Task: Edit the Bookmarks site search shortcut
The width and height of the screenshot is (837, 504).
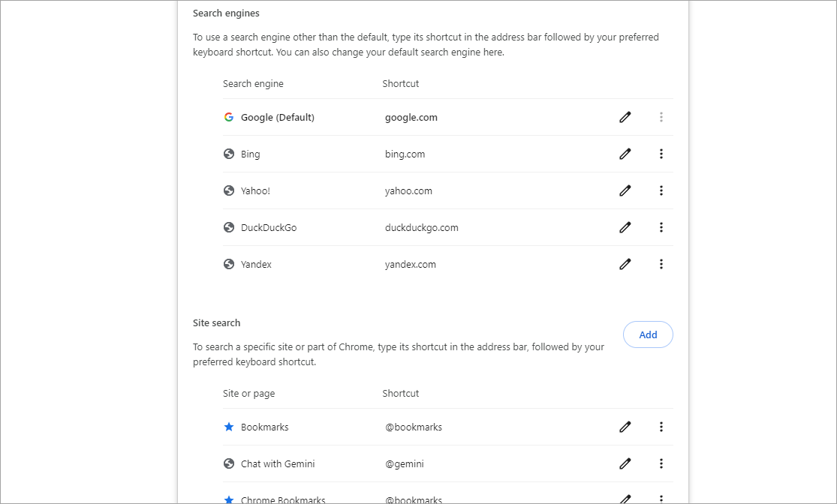Action: point(625,427)
